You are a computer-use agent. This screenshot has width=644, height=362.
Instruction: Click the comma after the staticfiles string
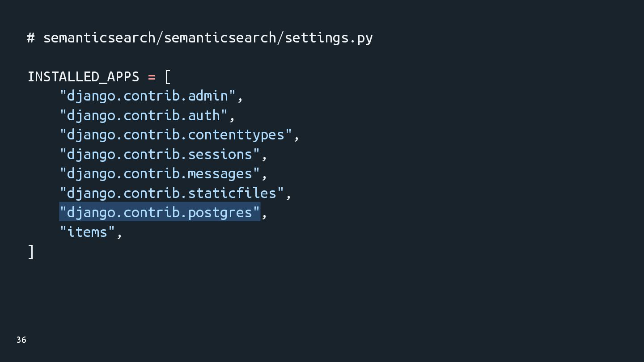[289, 196]
